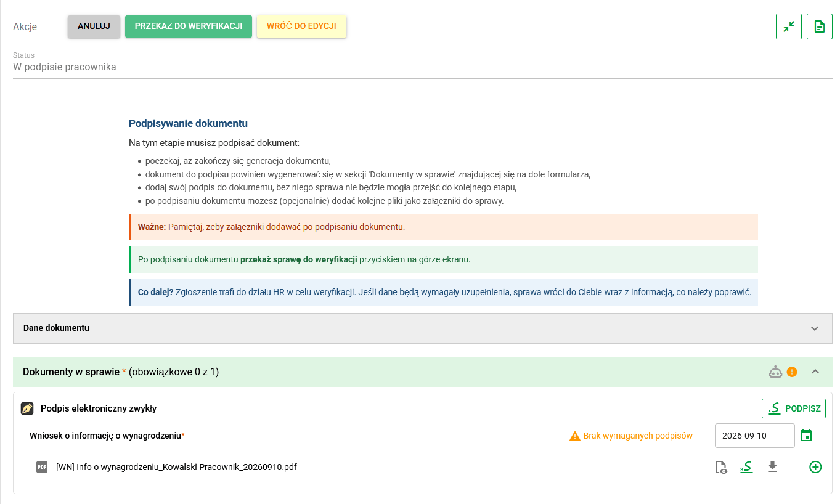Click the PODPISZ button
Screen dimensions: 840x504
click(x=794, y=408)
